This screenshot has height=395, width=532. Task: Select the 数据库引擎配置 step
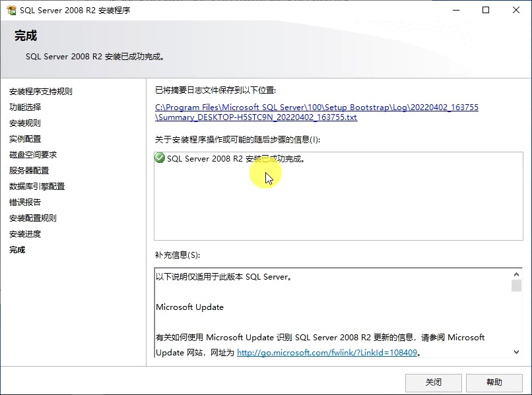click(37, 187)
